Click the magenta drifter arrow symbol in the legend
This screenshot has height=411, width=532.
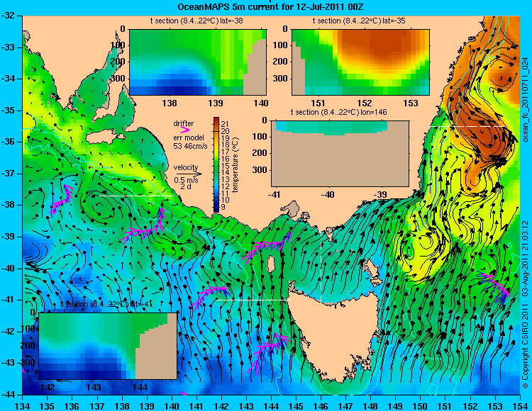tap(185, 130)
